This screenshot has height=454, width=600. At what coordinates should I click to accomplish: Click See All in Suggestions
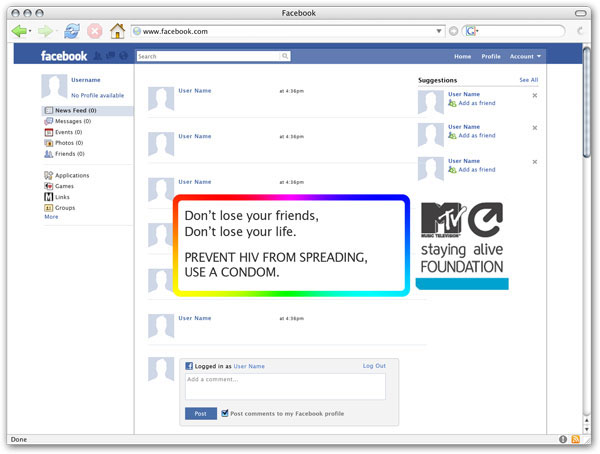[x=528, y=80]
